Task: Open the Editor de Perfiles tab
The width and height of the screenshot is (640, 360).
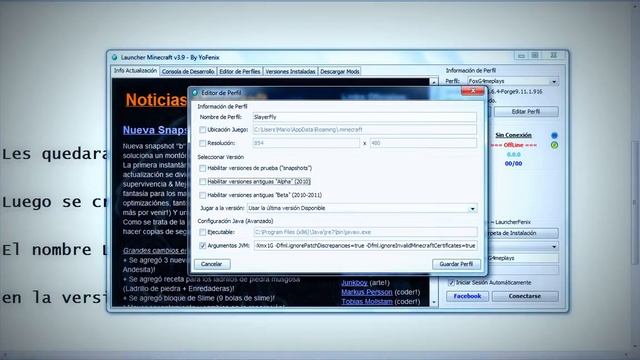Action: tap(240, 71)
